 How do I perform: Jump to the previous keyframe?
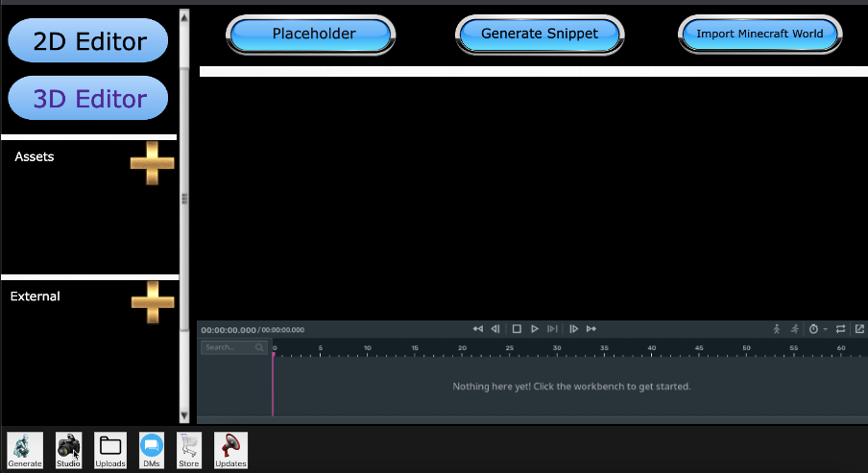coord(478,329)
